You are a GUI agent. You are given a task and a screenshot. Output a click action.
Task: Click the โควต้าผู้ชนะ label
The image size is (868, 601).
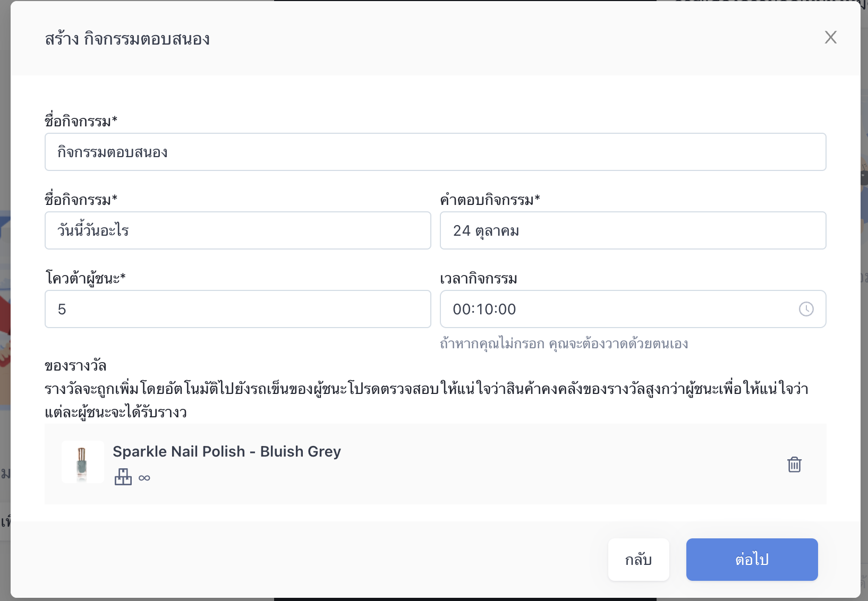pos(85,278)
